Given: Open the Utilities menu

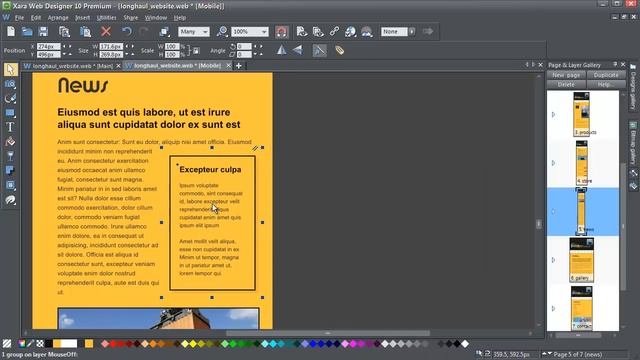Looking at the screenshot, I should 107,18.
